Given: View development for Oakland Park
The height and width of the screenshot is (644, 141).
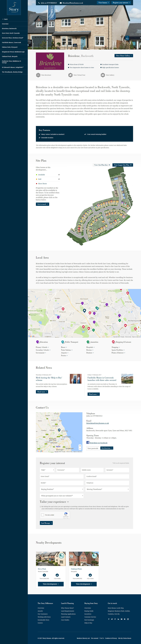Looking at the screenshot, I should tap(84, 584).
